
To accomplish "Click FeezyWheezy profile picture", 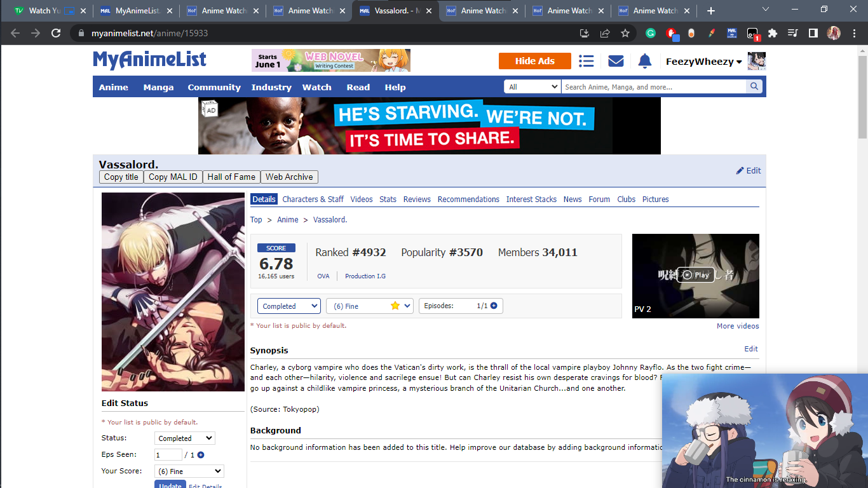I will 757,61.
